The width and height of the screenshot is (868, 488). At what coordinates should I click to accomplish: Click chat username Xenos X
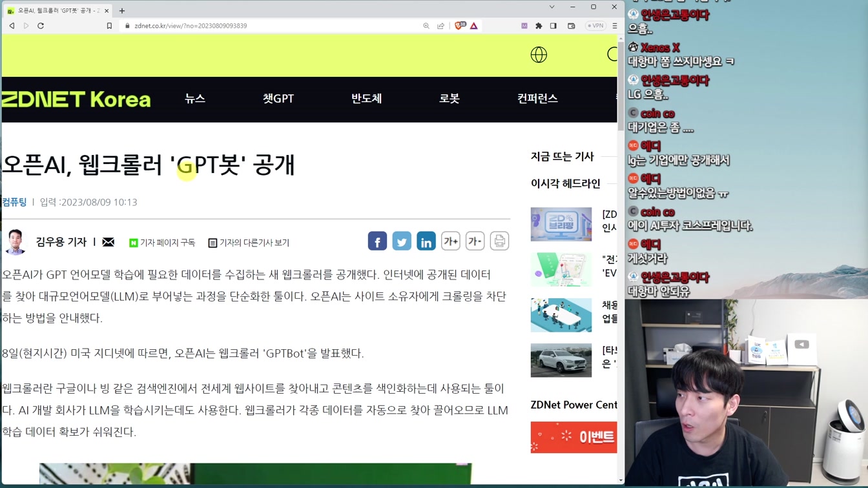[x=660, y=48]
